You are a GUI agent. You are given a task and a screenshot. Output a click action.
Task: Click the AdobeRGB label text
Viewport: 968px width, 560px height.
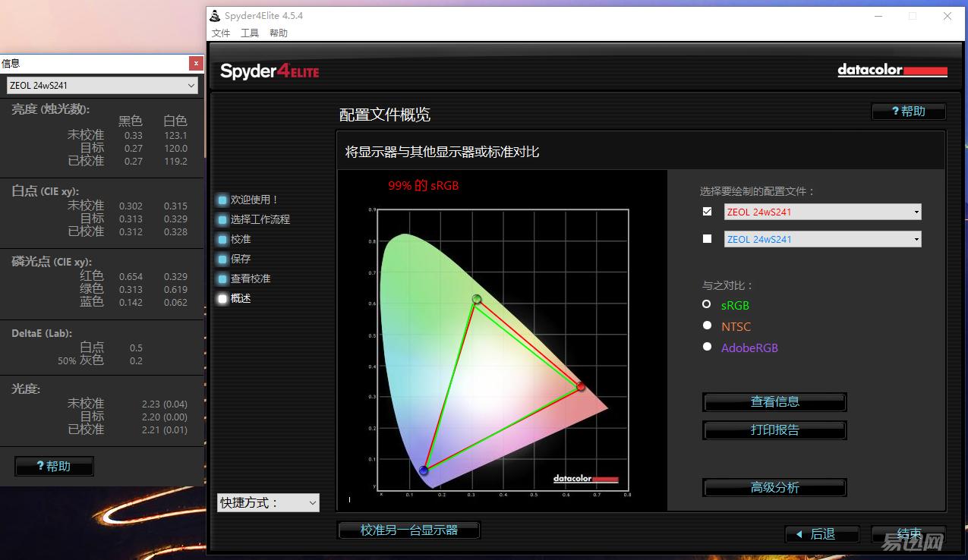click(749, 348)
